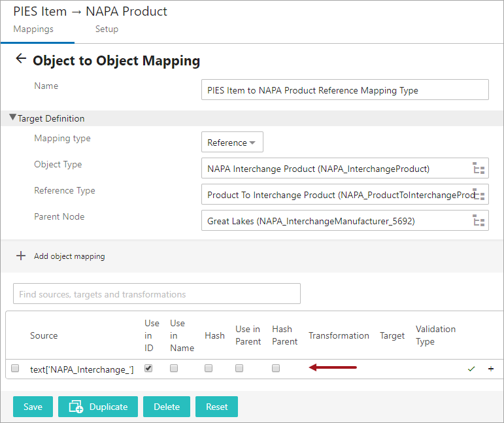Image resolution: width=504 pixels, height=423 pixels.
Task: Click the Reset button
Action: click(216, 407)
